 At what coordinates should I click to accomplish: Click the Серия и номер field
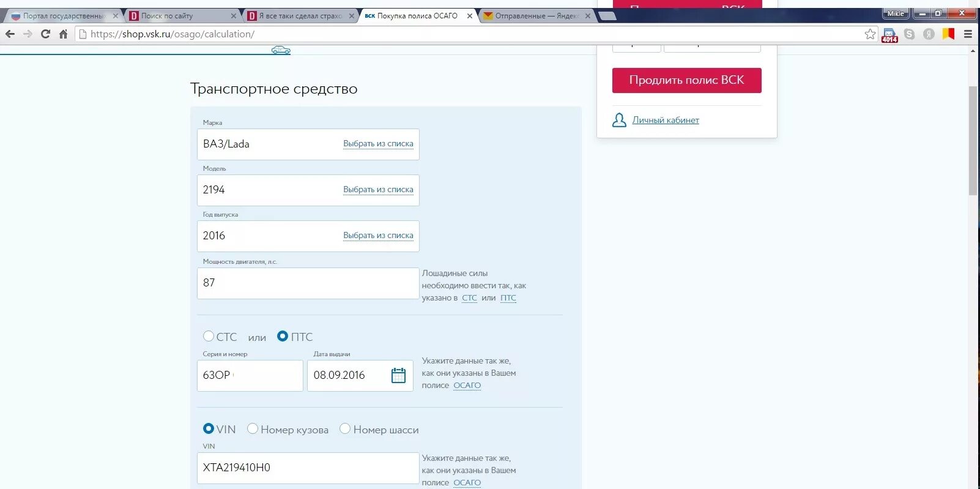250,376
